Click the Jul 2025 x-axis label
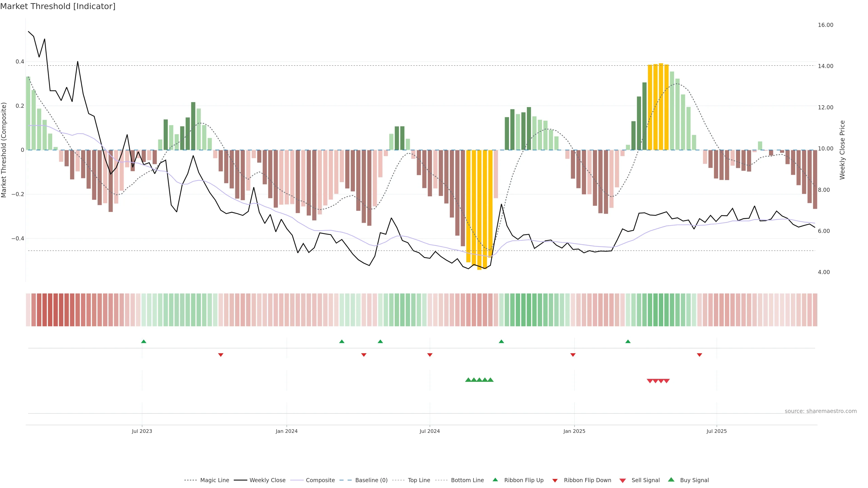 [716, 431]
